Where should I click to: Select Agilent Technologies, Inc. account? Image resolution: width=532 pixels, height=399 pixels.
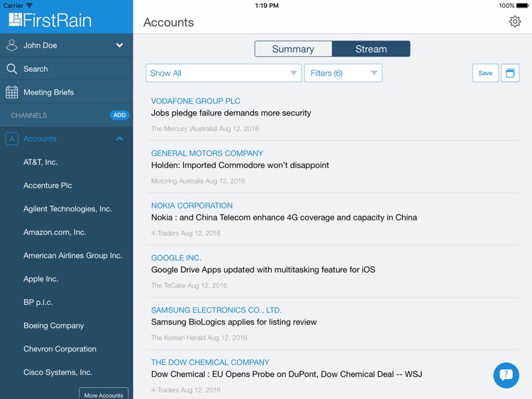click(x=67, y=209)
